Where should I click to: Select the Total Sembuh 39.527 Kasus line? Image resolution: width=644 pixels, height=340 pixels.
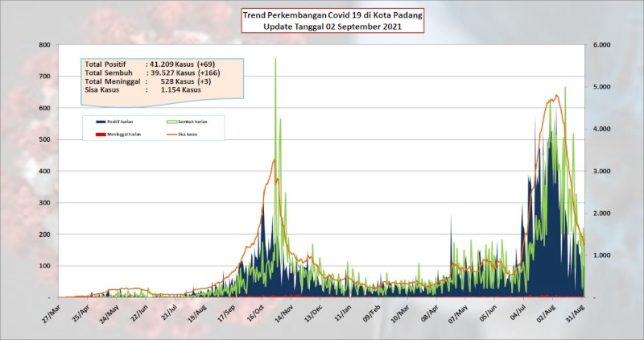pyautogui.click(x=152, y=73)
